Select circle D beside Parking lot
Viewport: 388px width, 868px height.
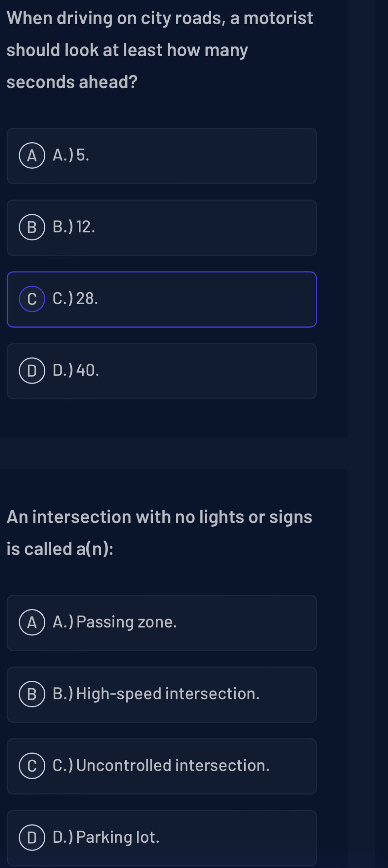click(x=32, y=838)
